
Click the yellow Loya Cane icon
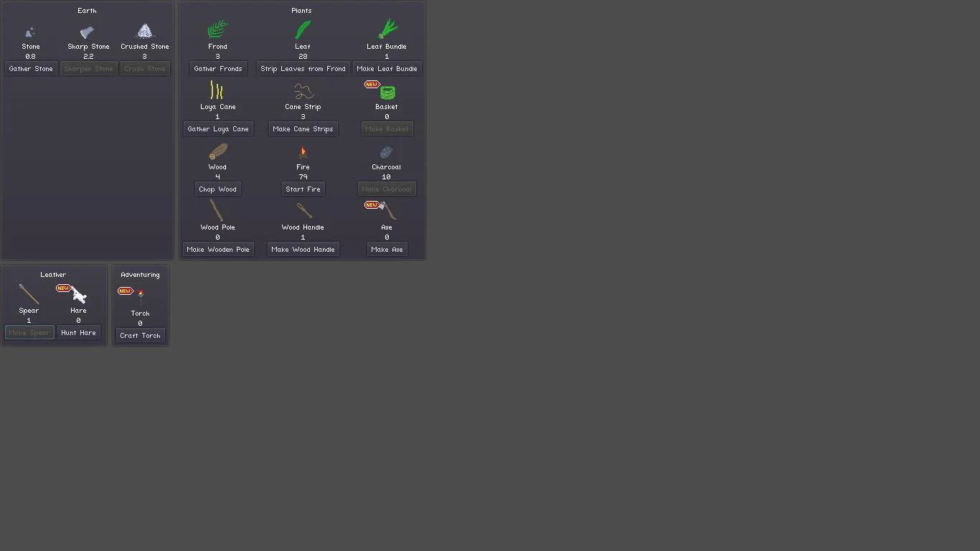click(x=217, y=90)
